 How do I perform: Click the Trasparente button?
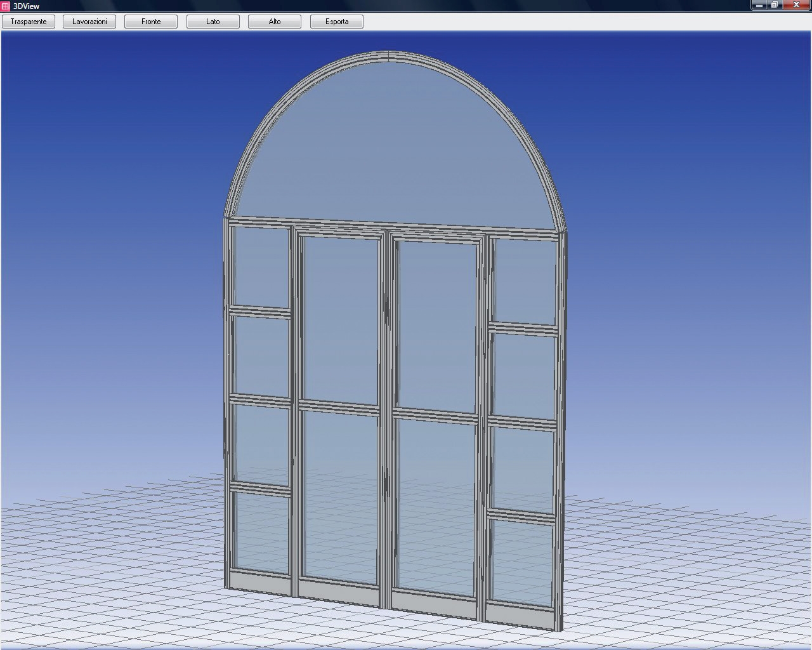(x=29, y=22)
